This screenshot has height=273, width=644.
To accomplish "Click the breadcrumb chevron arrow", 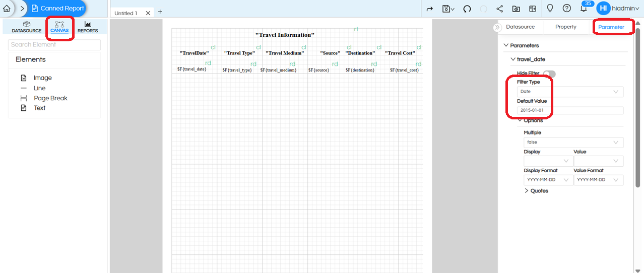I will (x=22, y=9).
